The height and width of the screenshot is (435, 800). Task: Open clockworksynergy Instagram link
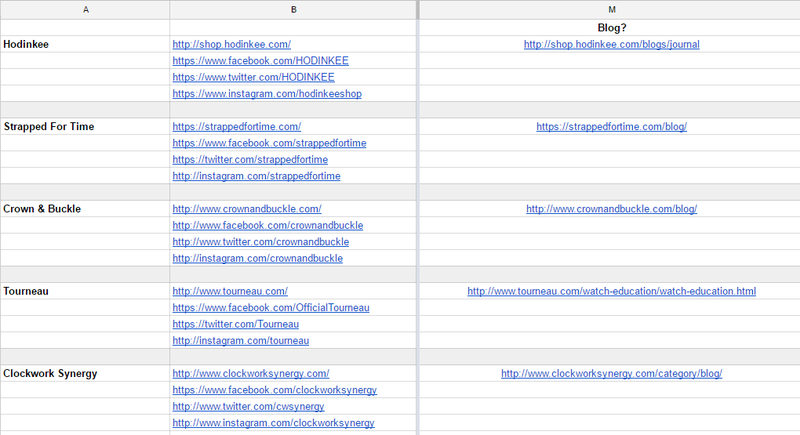273,423
